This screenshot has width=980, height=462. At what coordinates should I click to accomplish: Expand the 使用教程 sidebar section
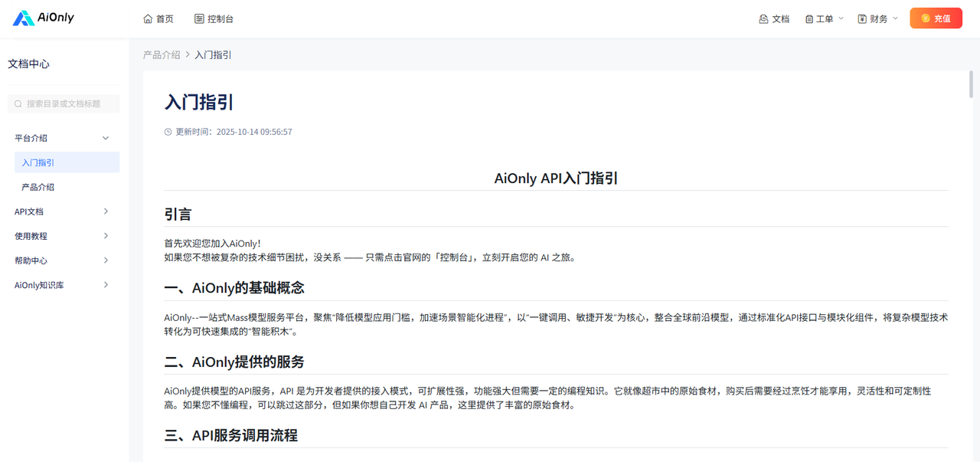64,236
